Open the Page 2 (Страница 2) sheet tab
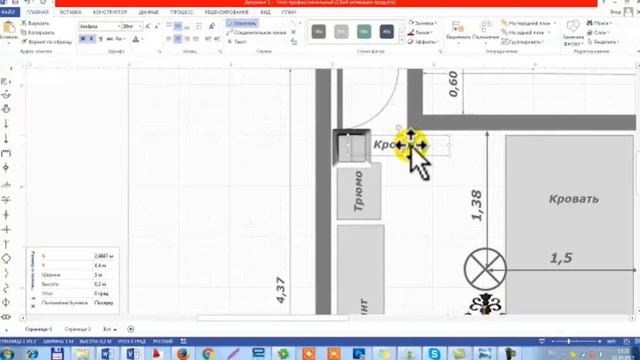The image size is (640, 360). tap(78, 329)
